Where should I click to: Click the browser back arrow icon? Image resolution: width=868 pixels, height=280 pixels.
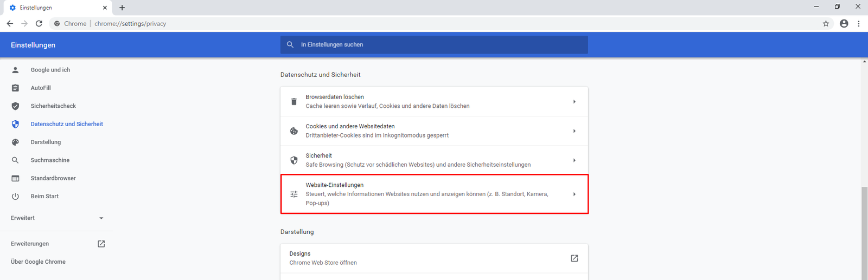[10, 24]
